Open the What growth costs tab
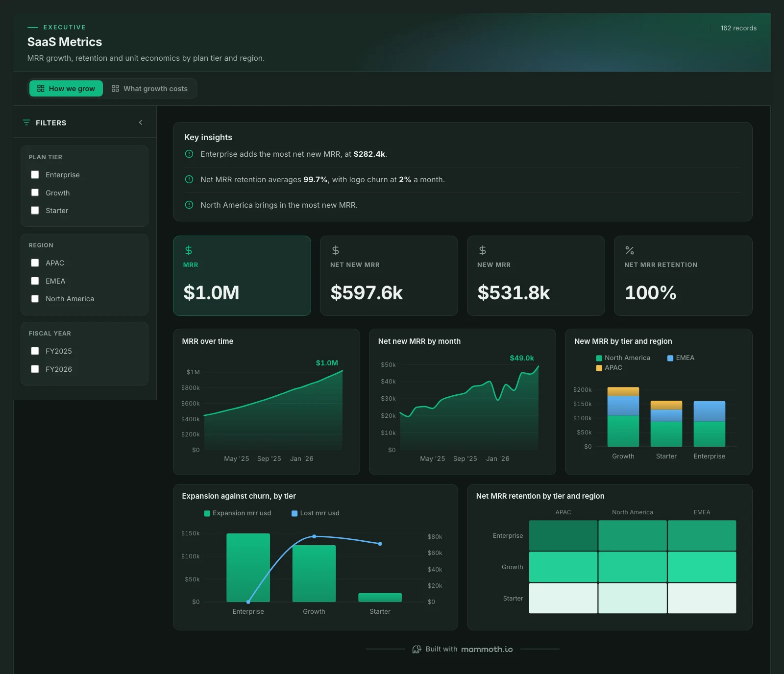Screen dimensions: 784x674 (150, 89)
